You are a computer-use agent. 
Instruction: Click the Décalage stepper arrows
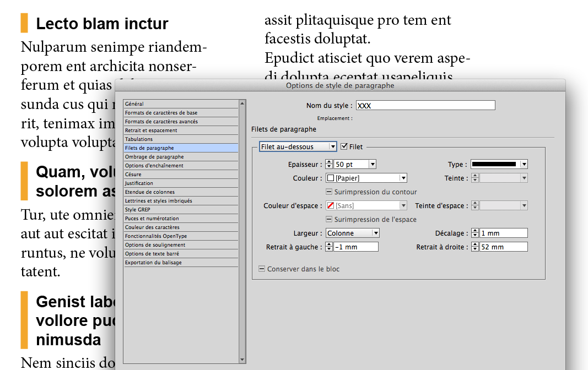pyautogui.click(x=474, y=233)
